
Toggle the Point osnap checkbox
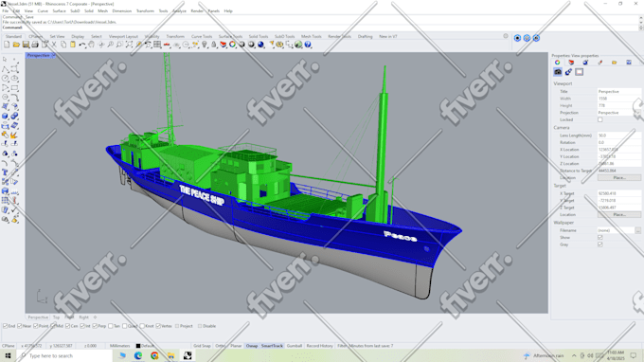(x=36, y=326)
